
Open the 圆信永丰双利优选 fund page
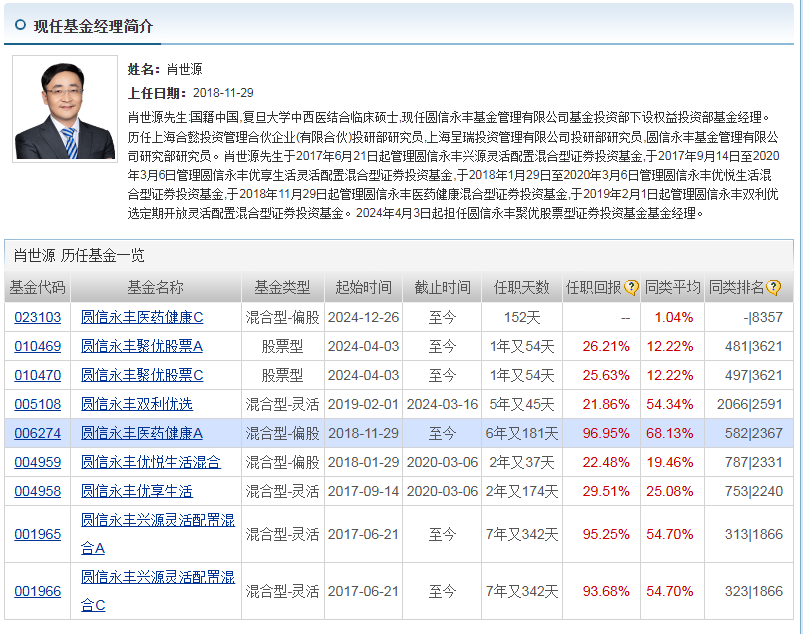(x=137, y=405)
